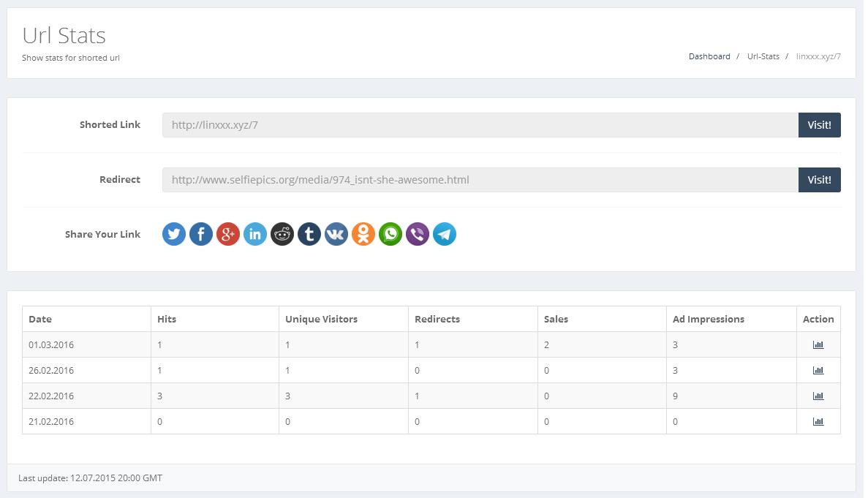The width and height of the screenshot is (868, 498).
Task: Go to Dashboard breadcrumb
Action: (x=709, y=56)
